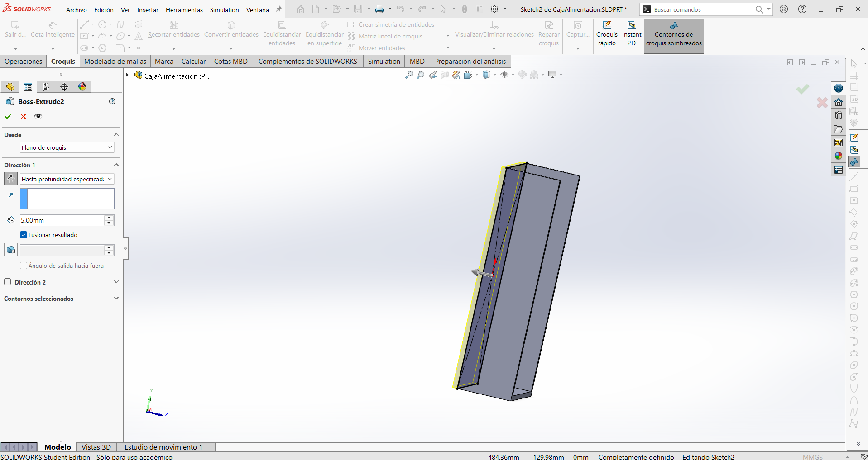Open Appearances task pane color tab
868x460 pixels.
coord(839,156)
